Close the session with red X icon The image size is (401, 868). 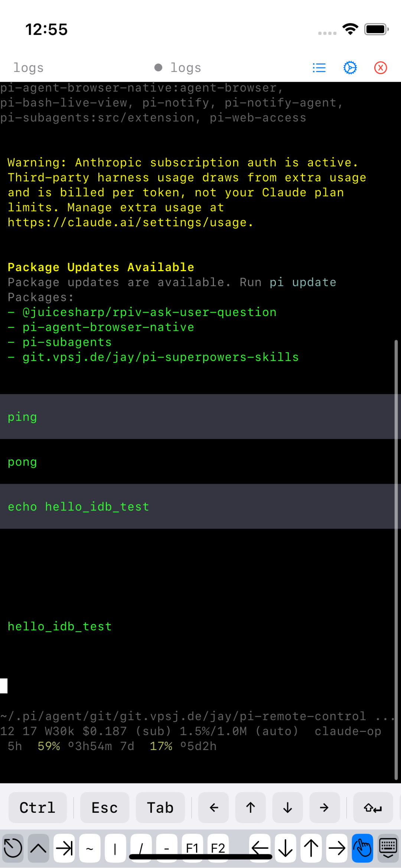point(381,68)
